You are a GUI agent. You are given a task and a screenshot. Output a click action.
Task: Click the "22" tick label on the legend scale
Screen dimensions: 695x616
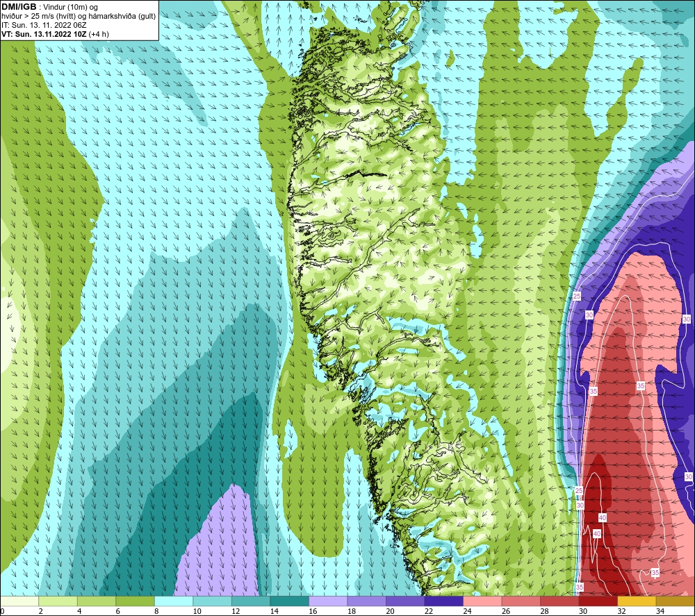click(428, 611)
